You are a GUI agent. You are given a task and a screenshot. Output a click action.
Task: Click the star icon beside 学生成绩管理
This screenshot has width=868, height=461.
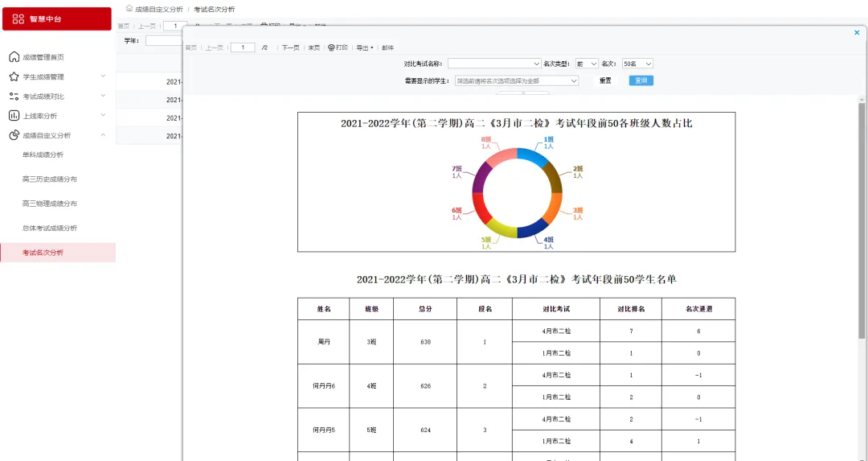[x=14, y=77]
